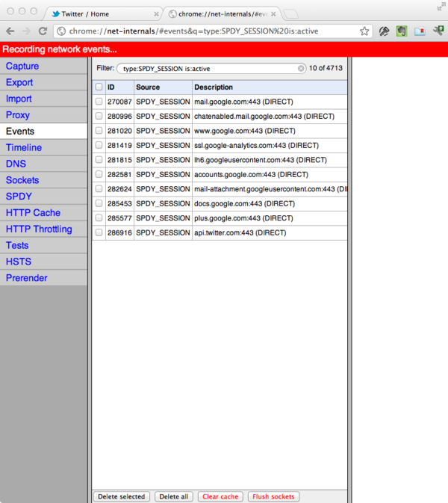Sort by the Source column header

(x=163, y=87)
